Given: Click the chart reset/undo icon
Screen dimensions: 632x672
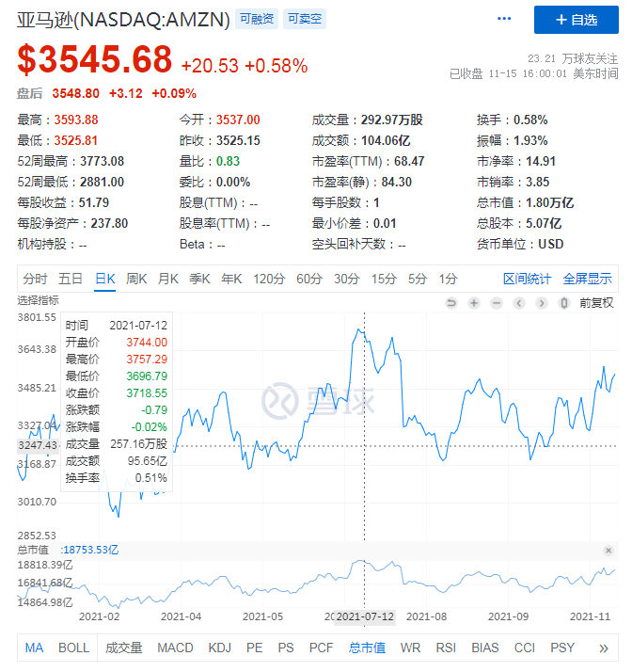Looking at the screenshot, I should click(451, 303).
